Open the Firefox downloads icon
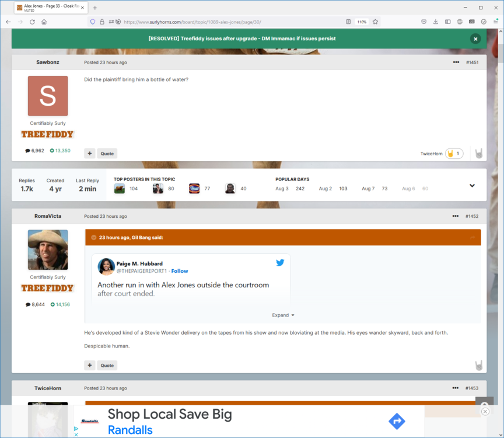The width and height of the screenshot is (504, 438). tap(435, 22)
